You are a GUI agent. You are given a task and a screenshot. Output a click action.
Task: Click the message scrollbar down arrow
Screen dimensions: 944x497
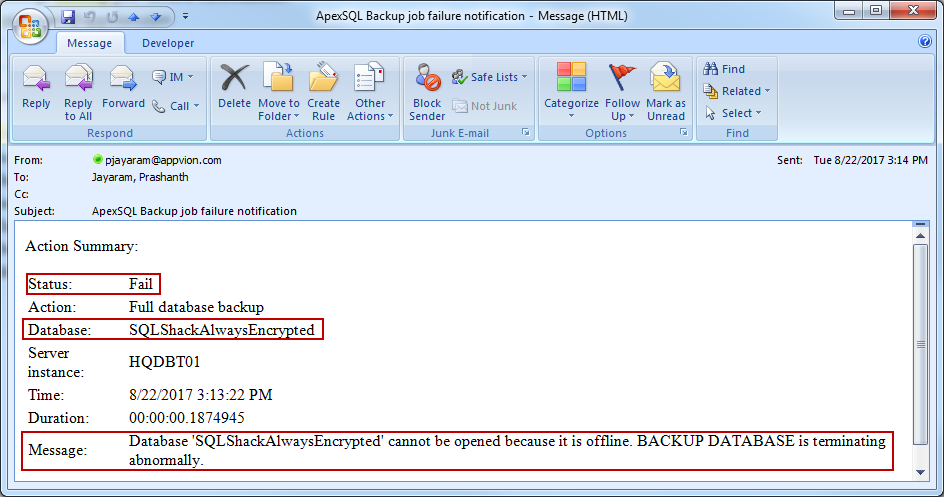pos(920,472)
